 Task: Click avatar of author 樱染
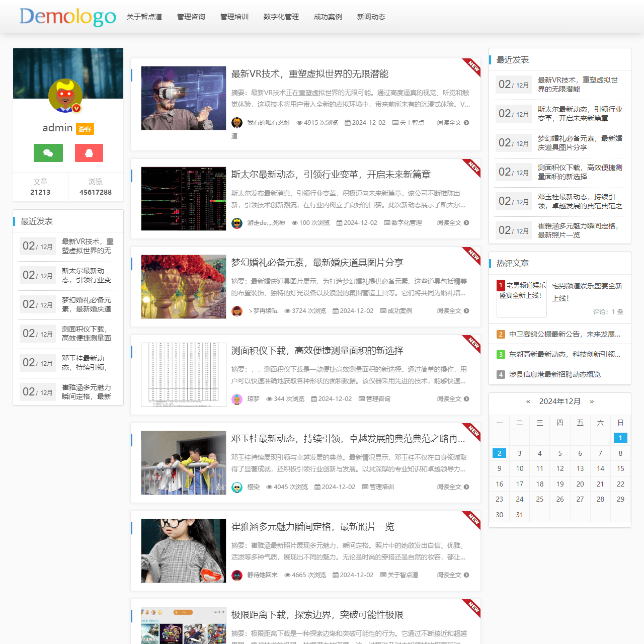point(237,487)
